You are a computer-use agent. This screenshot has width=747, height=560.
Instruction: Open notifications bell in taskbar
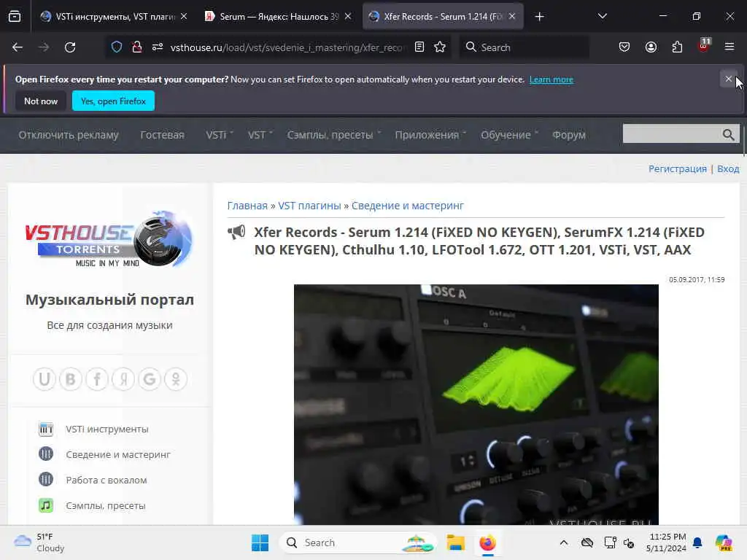point(697,542)
